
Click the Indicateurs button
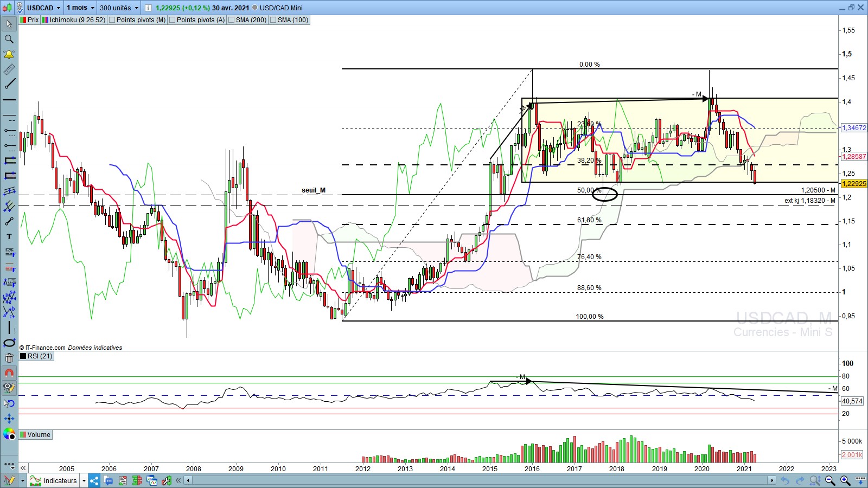(60, 480)
